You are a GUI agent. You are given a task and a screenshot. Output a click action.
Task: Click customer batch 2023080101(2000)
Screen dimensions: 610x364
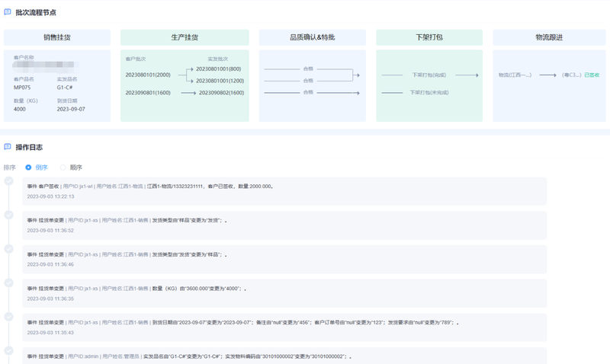[148, 75]
